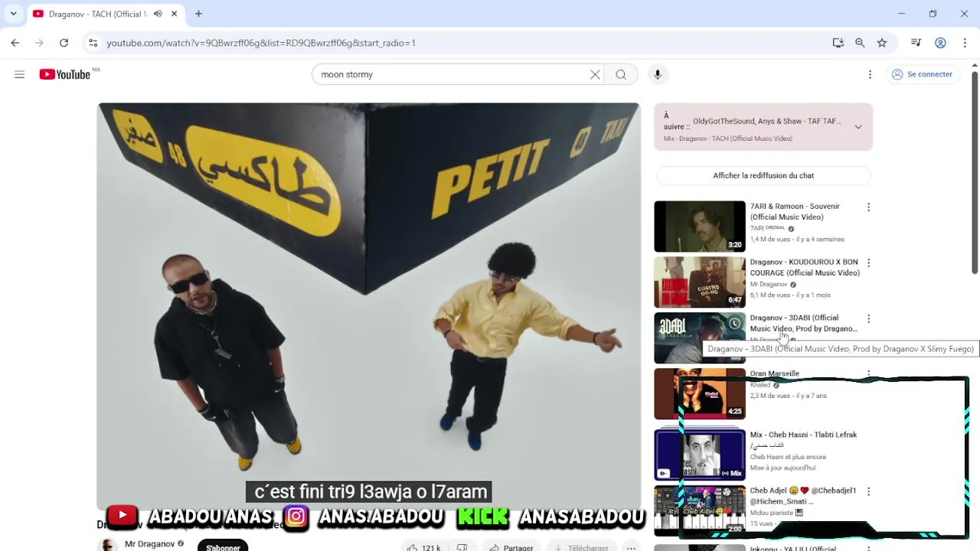The image size is (980, 551).
Task: Open KOUDOUROU X BON COURAGE thumbnail
Action: point(700,282)
